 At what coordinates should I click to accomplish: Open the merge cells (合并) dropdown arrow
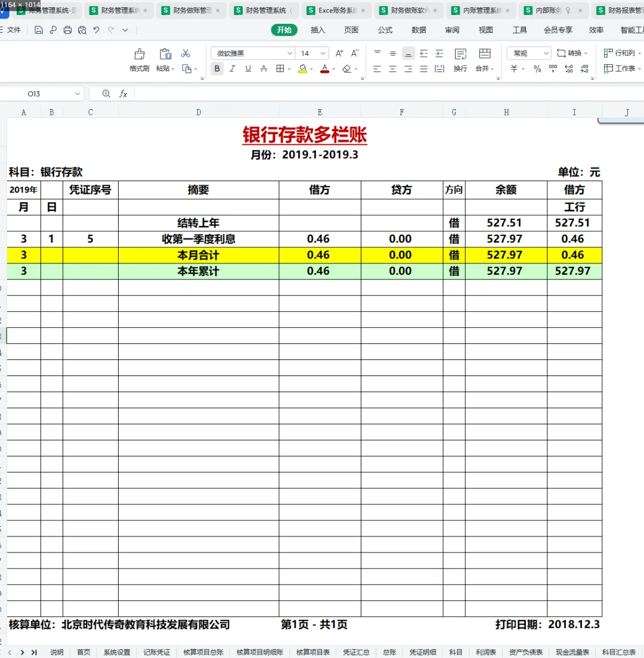(493, 69)
